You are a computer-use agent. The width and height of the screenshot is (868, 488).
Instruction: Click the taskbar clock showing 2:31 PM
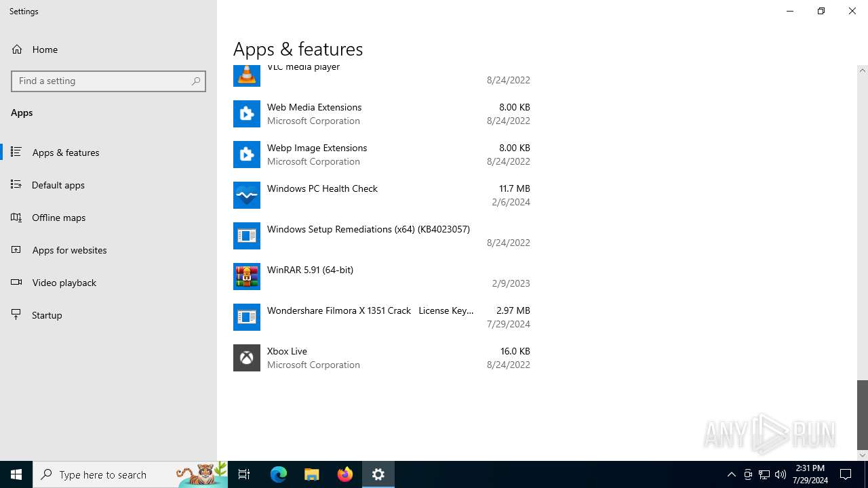tap(810, 474)
